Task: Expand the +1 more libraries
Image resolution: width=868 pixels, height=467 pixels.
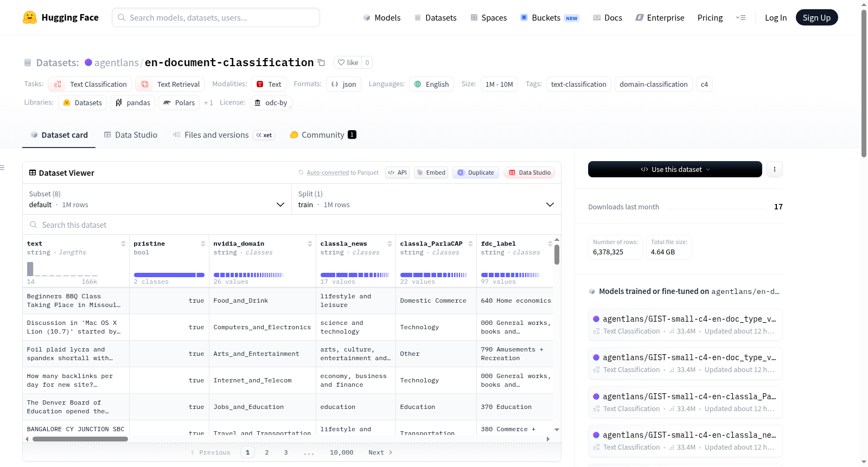Action: 208,103
